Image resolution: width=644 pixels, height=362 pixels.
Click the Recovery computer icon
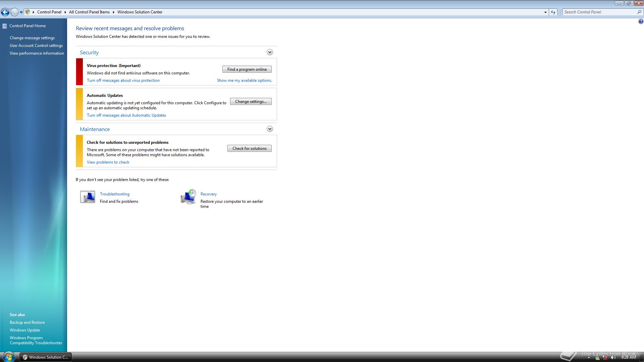(189, 197)
